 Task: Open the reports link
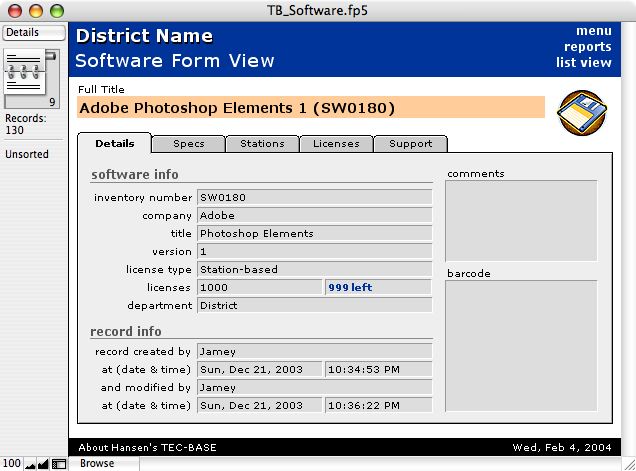pos(588,47)
